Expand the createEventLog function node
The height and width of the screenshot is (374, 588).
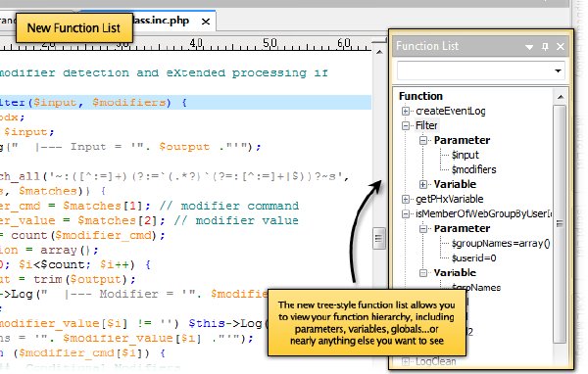(x=406, y=111)
